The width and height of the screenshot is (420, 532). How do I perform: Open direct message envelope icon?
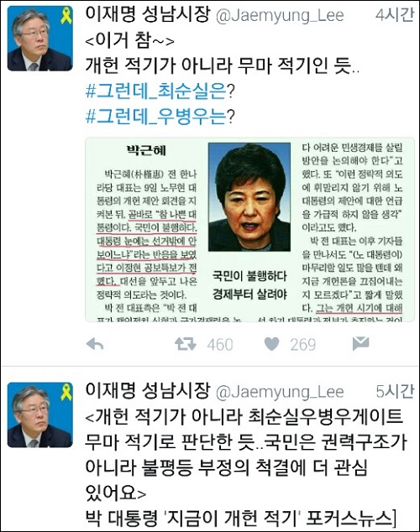click(360, 343)
